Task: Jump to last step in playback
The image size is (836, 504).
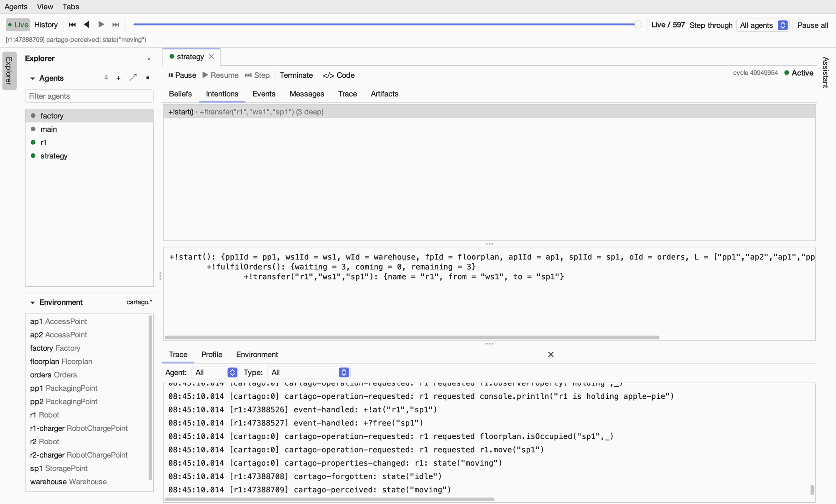Action: [x=116, y=25]
